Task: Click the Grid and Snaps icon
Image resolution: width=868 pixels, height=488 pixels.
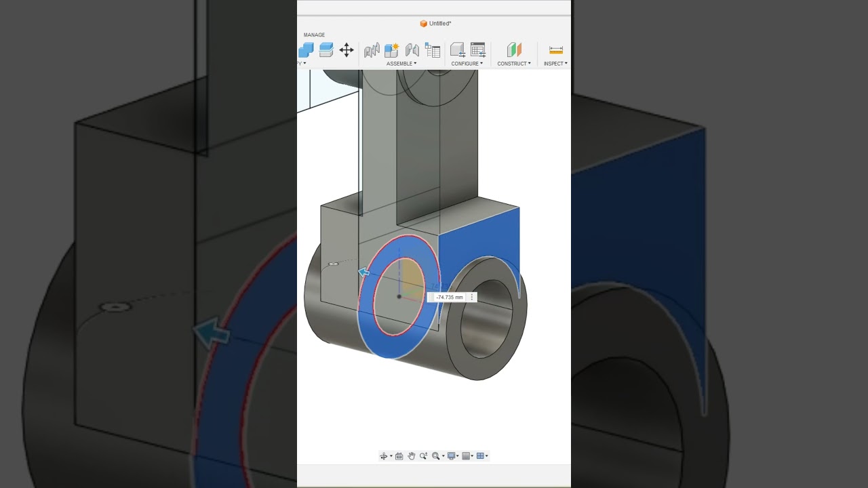Action: coord(466,456)
